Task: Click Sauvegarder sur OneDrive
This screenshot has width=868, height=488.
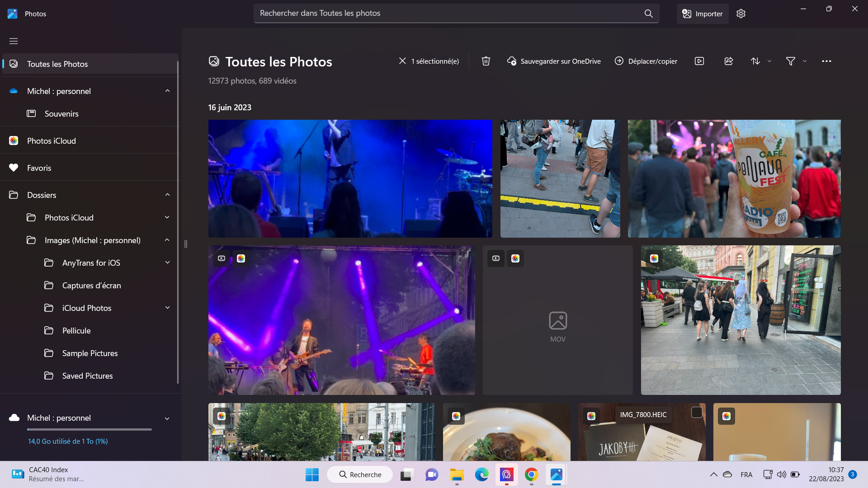Action: (554, 61)
